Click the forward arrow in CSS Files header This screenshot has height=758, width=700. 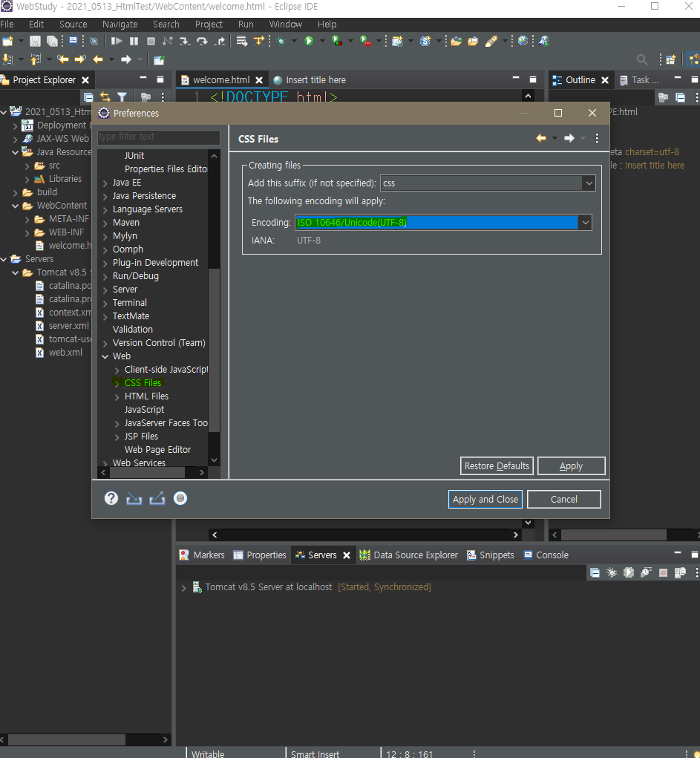569,138
